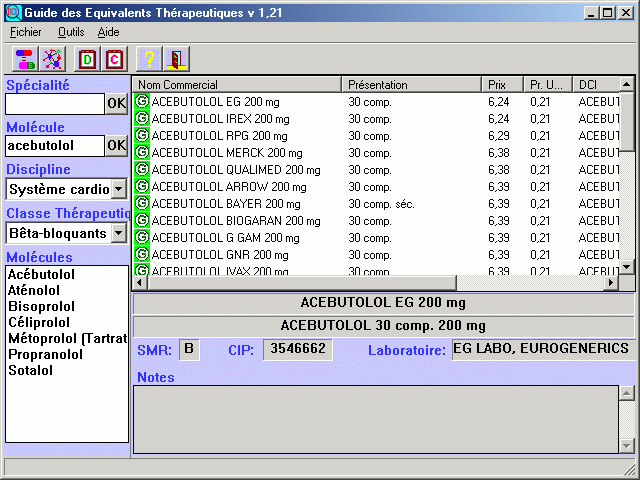Select Métoprolol (Tartrate) in Molécules list
The image size is (640, 480).
[67, 338]
